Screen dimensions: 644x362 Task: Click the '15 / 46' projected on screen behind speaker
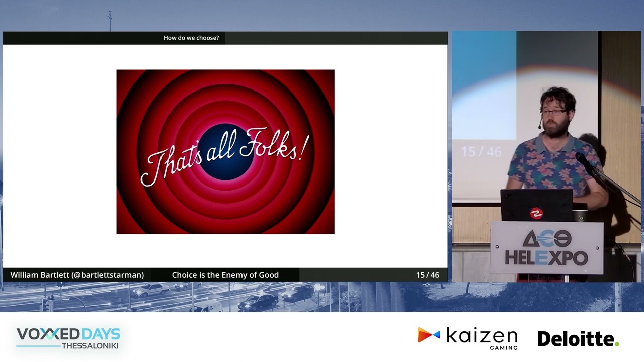[x=481, y=151]
